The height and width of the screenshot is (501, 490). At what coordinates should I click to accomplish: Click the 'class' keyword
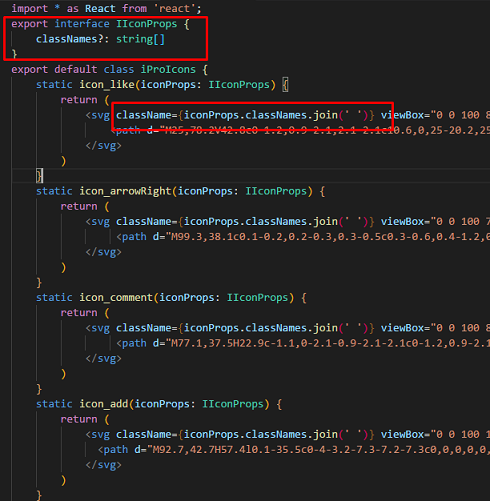point(119,70)
